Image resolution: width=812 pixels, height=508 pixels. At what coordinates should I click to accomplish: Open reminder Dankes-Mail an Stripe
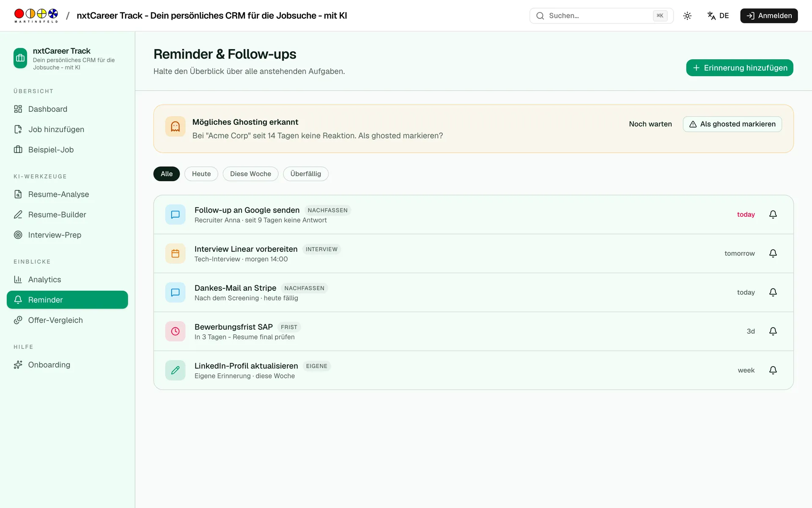pos(473,293)
